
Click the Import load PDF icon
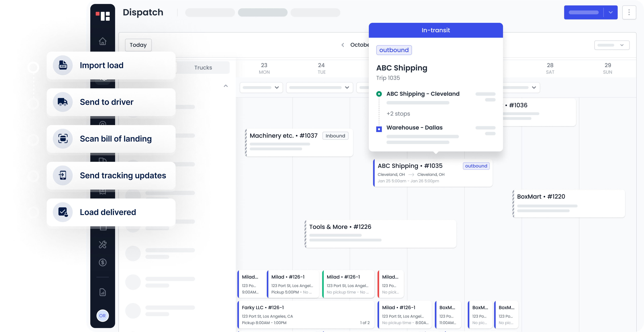point(63,65)
